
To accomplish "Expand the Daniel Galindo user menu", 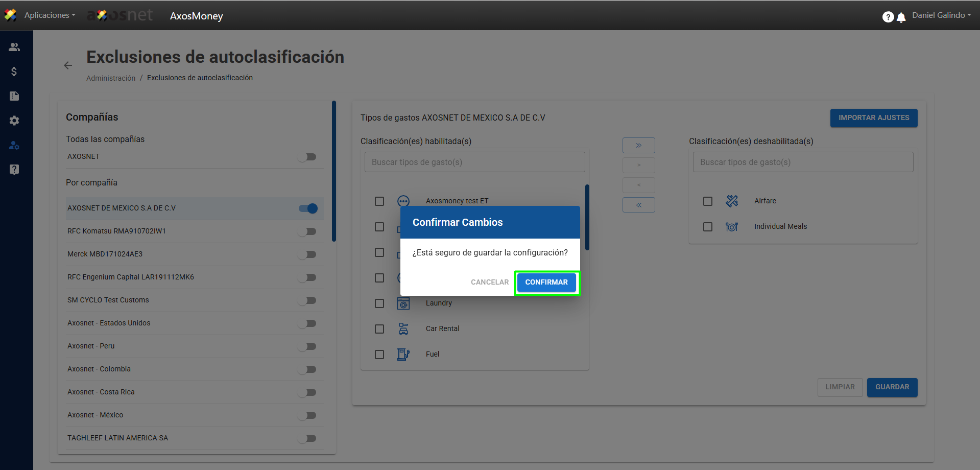I will click(941, 15).
